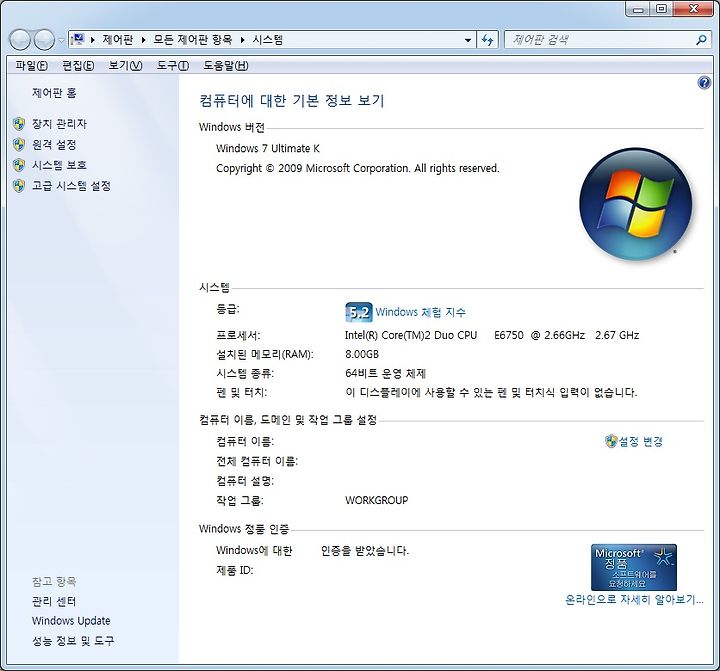The height and width of the screenshot is (671, 720).
Task: Open Windows 체험 지수 link
Action: [x=420, y=312]
